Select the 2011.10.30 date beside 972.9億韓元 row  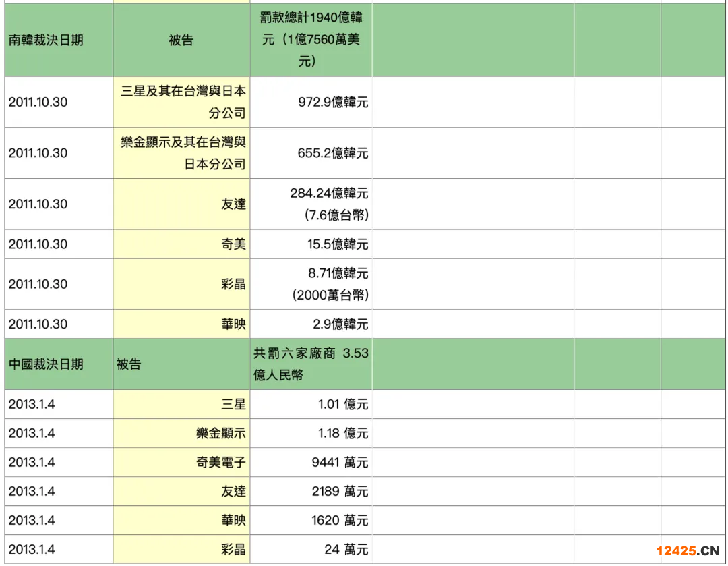click(x=38, y=102)
